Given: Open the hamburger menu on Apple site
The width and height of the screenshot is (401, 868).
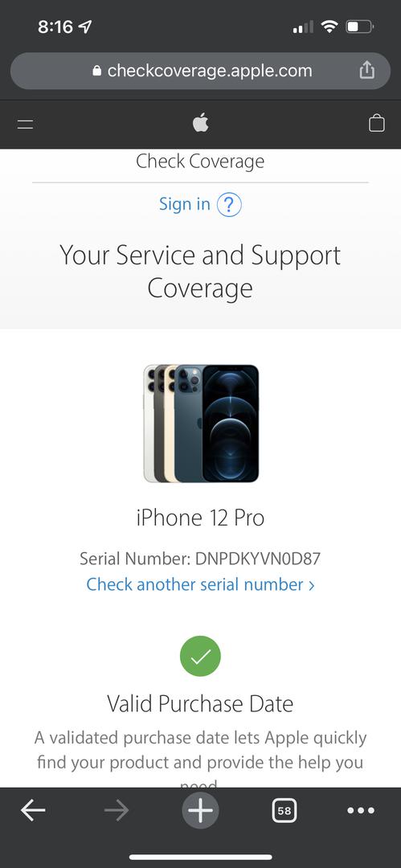Looking at the screenshot, I should pos(25,124).
